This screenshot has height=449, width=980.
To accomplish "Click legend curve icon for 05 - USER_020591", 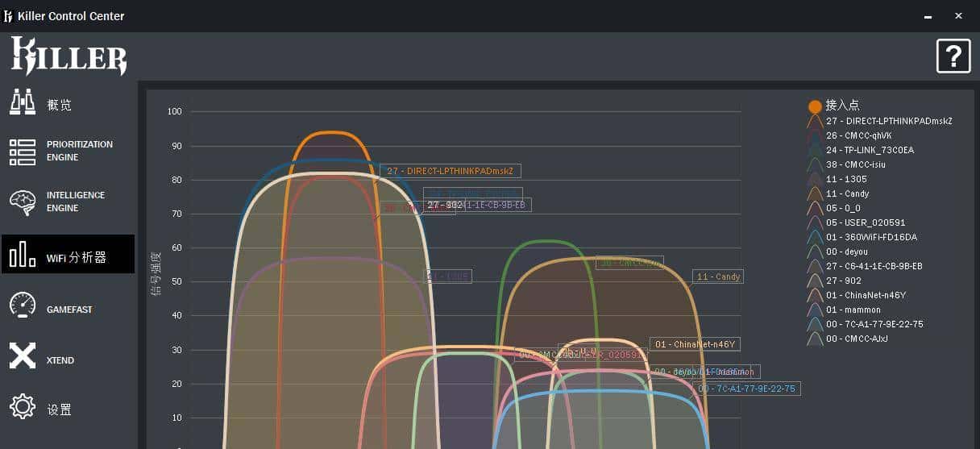I will tap(815, 222).
